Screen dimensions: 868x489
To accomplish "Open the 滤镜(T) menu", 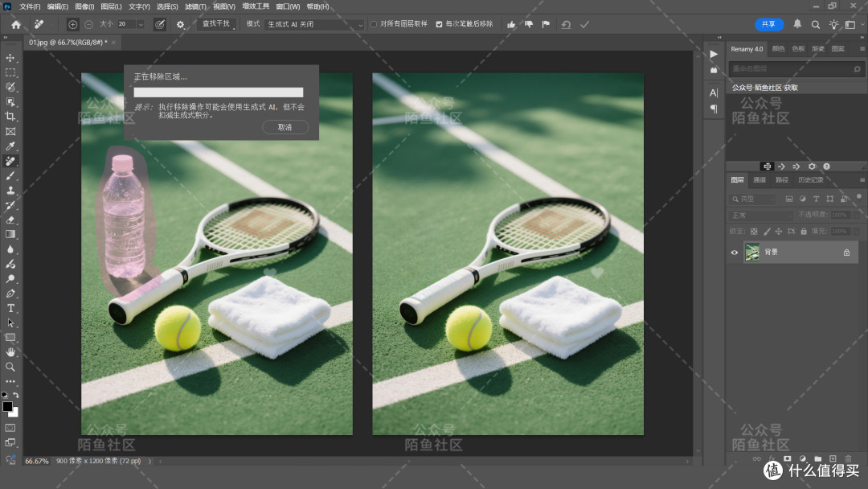I will tap(195, 6).
